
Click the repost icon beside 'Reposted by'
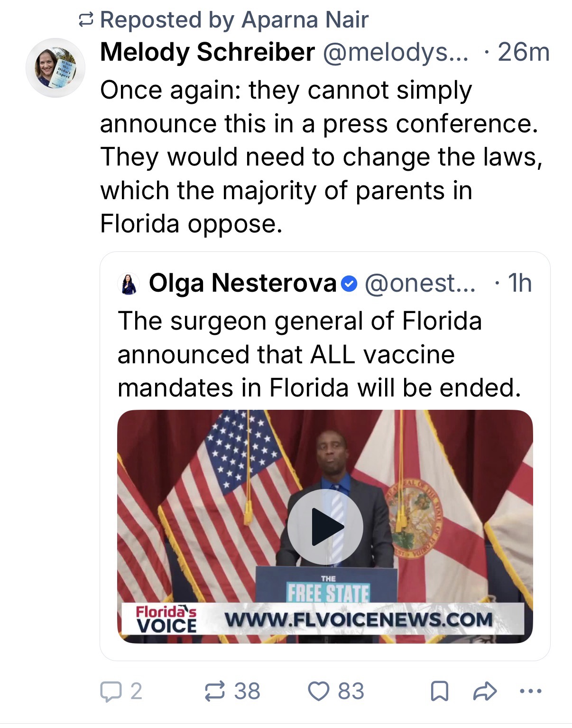[86, 20]
